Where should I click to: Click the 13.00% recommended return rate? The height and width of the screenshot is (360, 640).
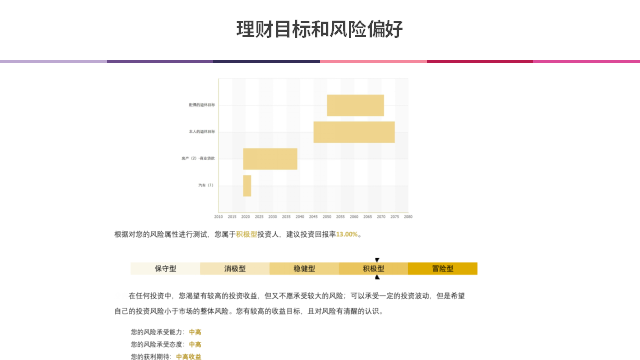[347, 234]
